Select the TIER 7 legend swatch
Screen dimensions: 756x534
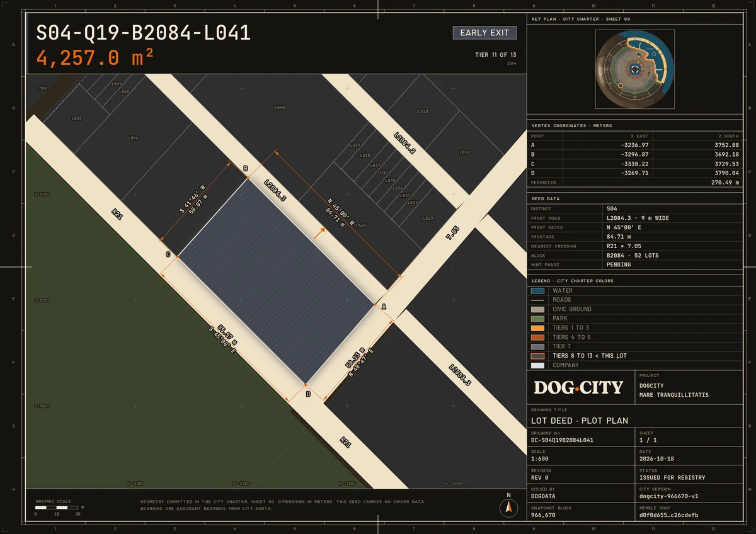click(537, 346)
